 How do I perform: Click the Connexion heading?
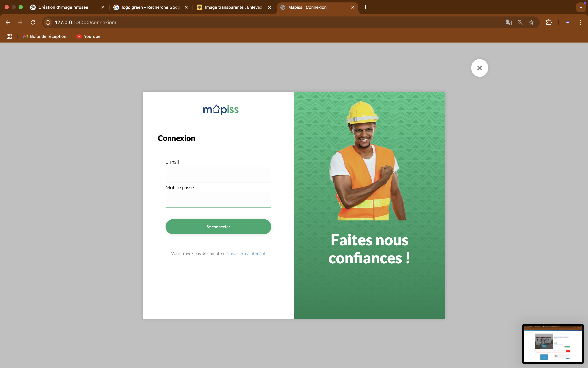[176, 138]
